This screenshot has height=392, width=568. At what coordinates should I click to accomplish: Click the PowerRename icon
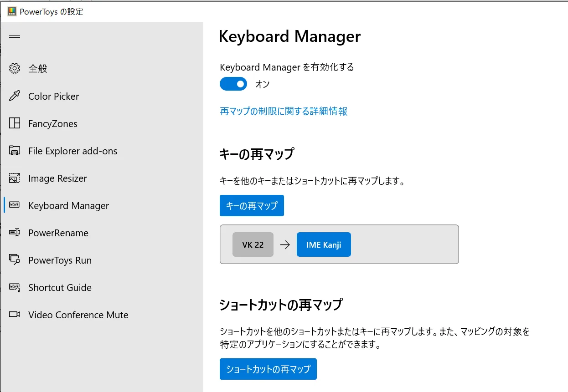[x=15, y=233]
